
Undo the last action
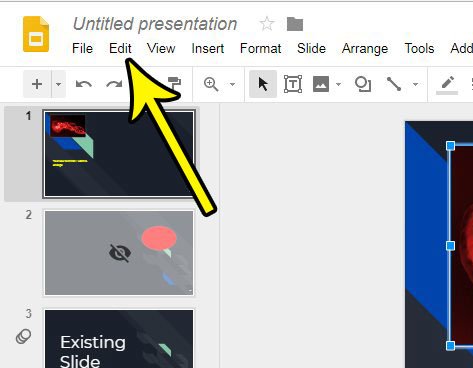click(x=84, y=84)
